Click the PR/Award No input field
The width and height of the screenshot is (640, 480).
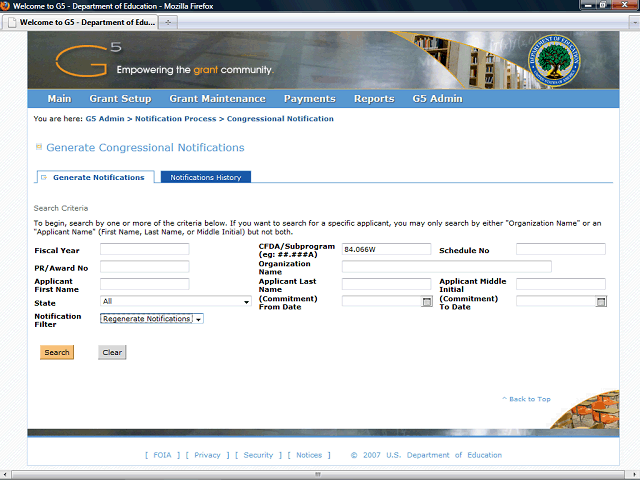(x=144, y=267)
